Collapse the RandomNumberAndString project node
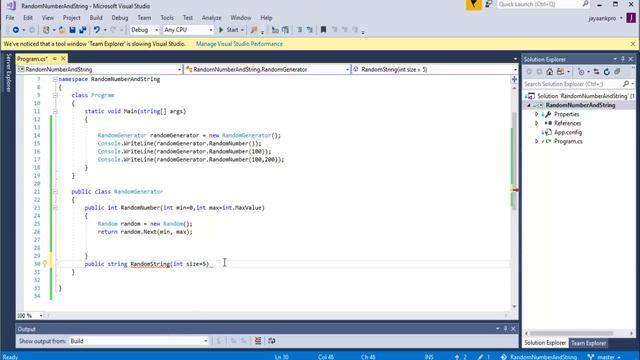 pyautogui.click(x=529, y=105)
